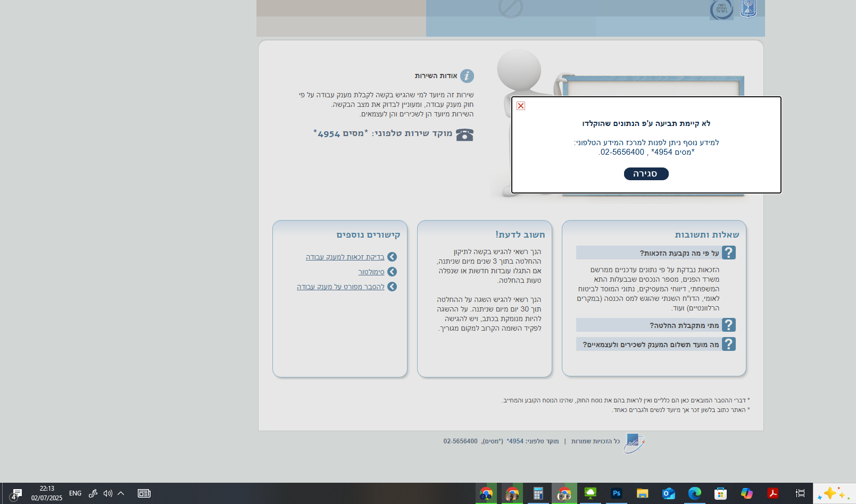Click the heading שאלות ותשובות
Viewport: 856px width, 504px height.
click(x=707, y=234)
